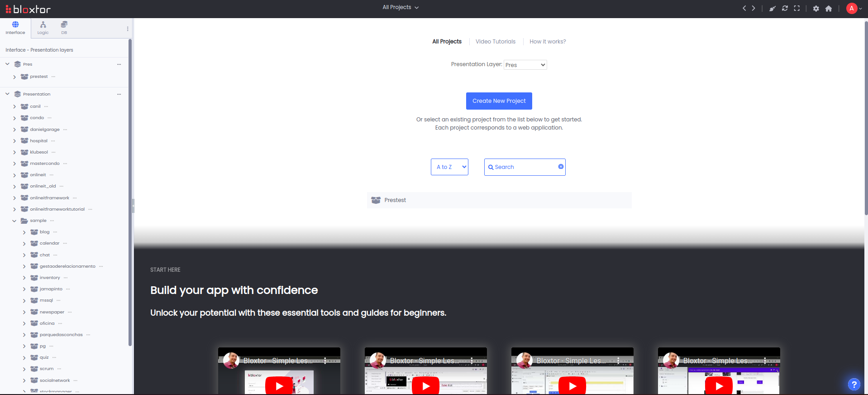The height and width of the screenshot is (395, 868).
Task: Click Create New Project button
Action: [499, 101]
